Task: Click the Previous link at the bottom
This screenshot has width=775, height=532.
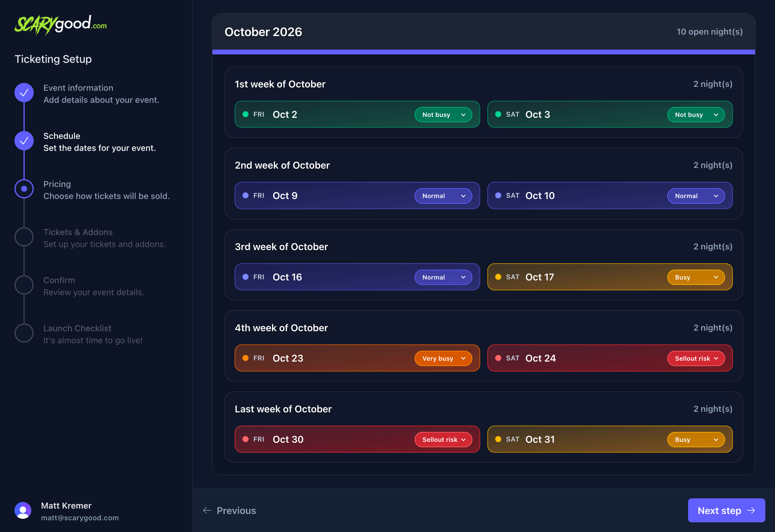Action: pyautogui.click(x=236, y=510)
